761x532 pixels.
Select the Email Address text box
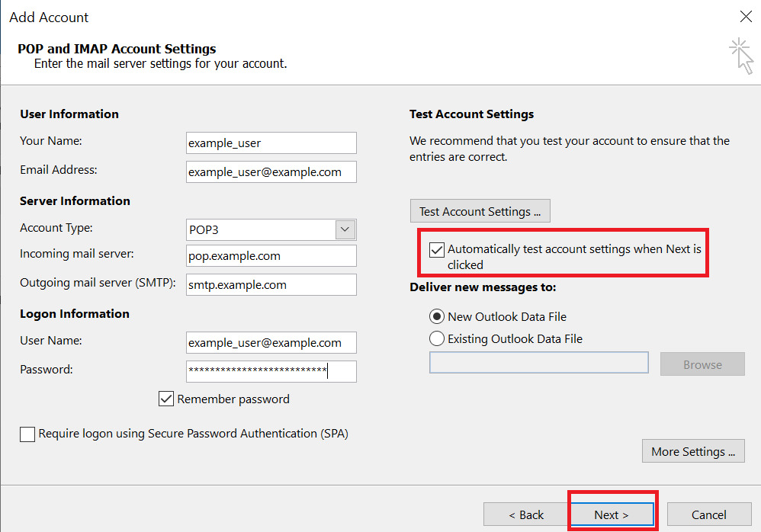coord(271,171)
